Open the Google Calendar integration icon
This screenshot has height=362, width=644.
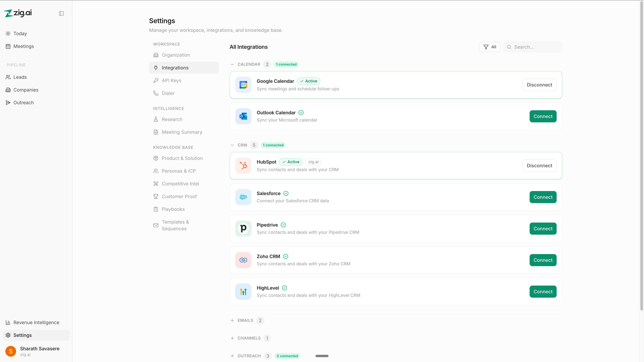tap(243, 85)
